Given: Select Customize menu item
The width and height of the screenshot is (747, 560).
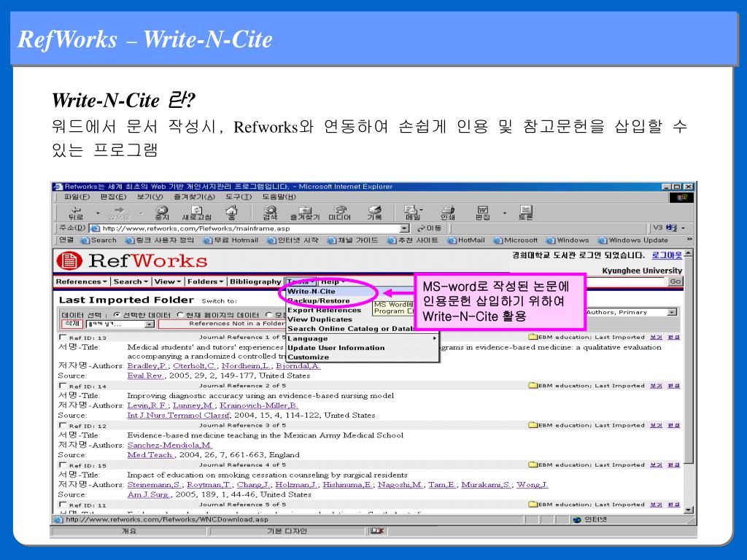Looking at the screenshot, I should point(308,357).
